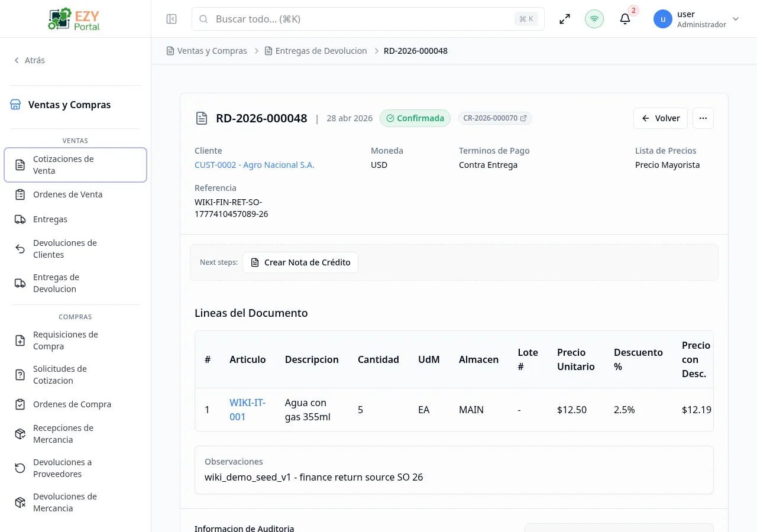757x532 pixels.
Task: Open Cotizaciones de Venta
Action: [75, 165]
